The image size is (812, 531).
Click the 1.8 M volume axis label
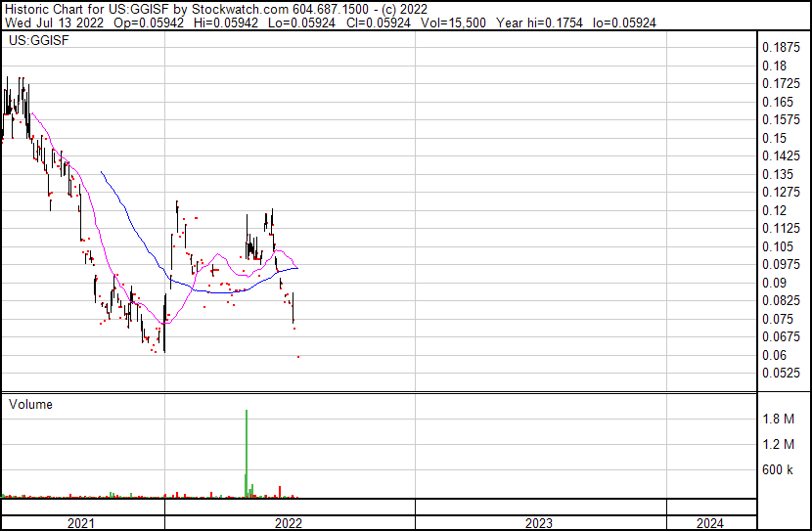click(779, 420)
